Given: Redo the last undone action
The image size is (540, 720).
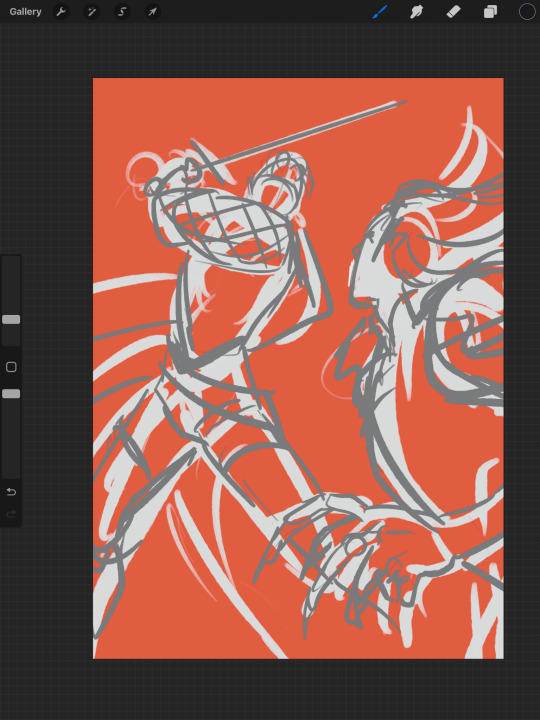Looking at the screenshot, I should click(11, 513).
